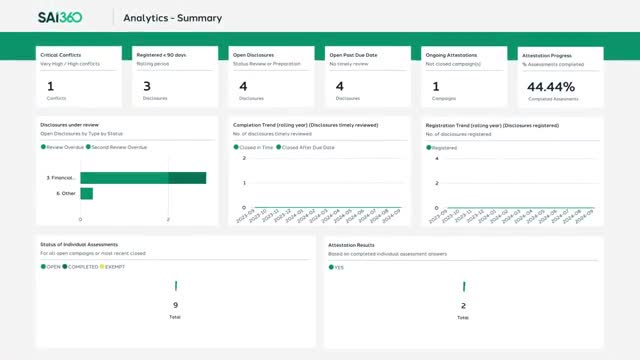Click the 44.44% attestation progress value
The height and width of the screenshot is (360, 640).
(x=551, y=87)
